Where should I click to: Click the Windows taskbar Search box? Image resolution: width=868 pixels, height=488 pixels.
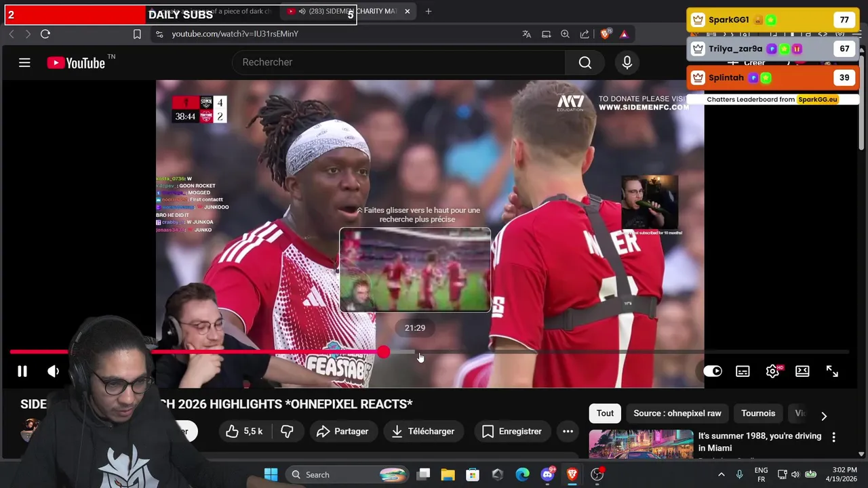tap(347, 474)
